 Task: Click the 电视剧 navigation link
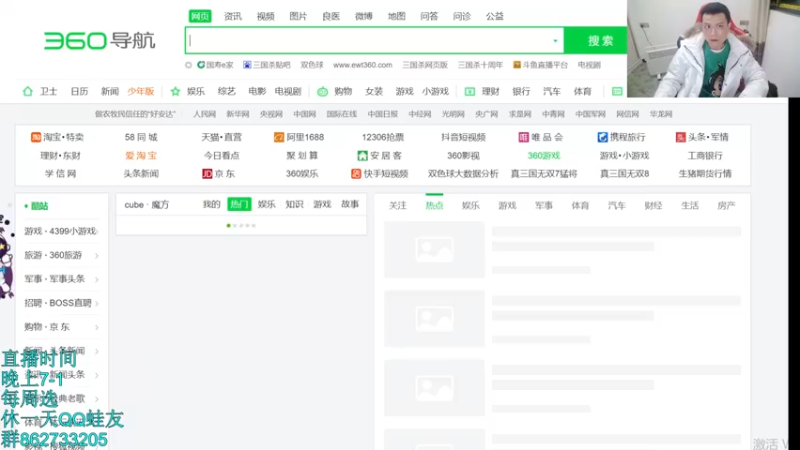click(x=288, y=91)
